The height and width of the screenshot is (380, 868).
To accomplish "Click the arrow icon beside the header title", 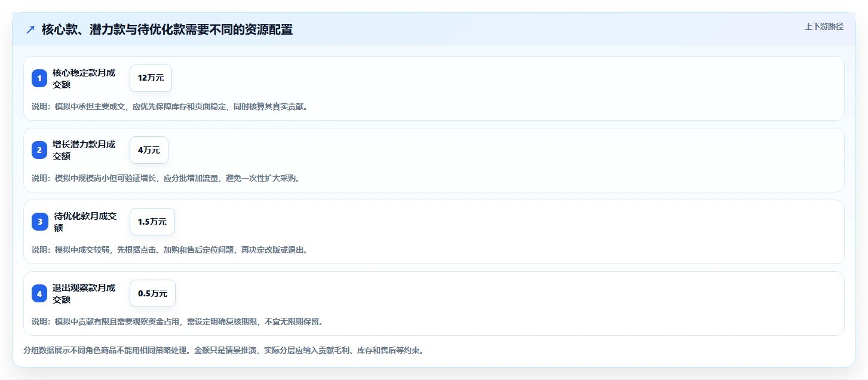I will [x=30, y=29].
